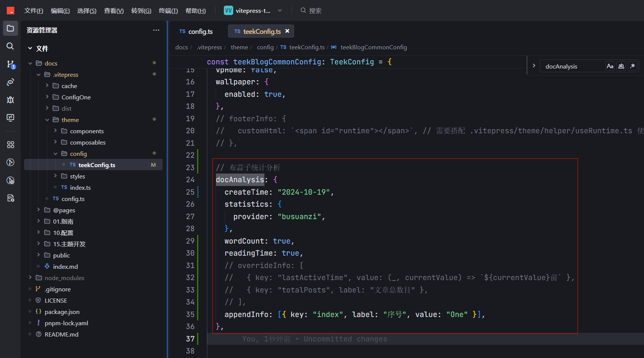Expand the styles folder
644x358 pixels.
(x=56, y=176)
